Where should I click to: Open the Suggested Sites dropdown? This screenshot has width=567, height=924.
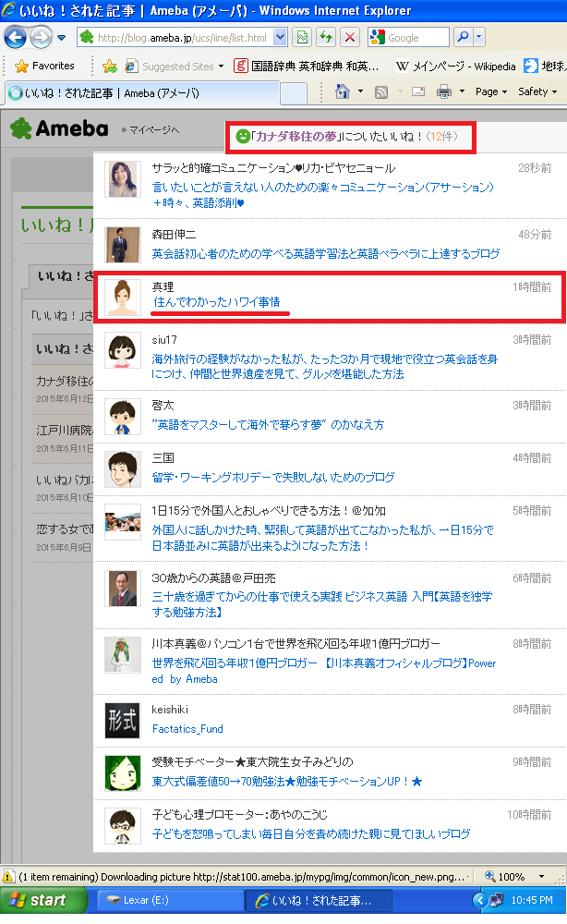point(175,67)
